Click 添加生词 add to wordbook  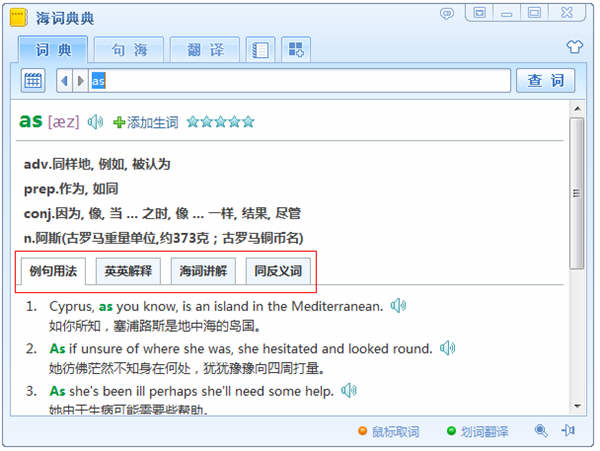146,122
